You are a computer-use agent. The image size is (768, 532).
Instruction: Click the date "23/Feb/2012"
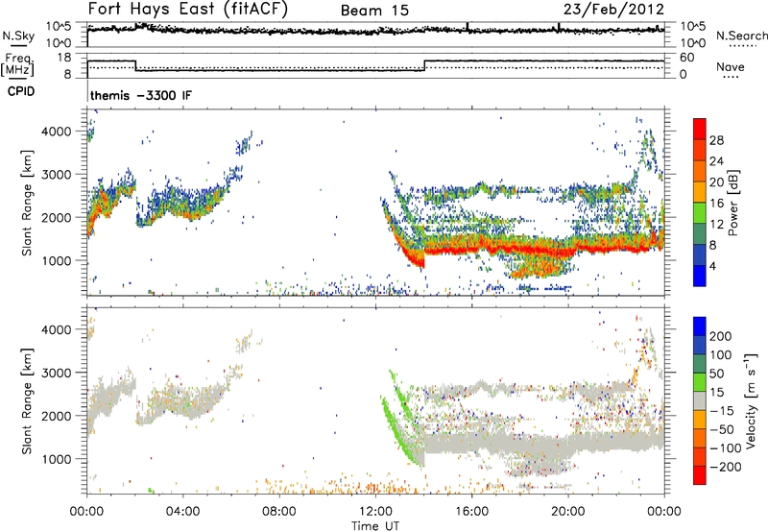[613, 10]
